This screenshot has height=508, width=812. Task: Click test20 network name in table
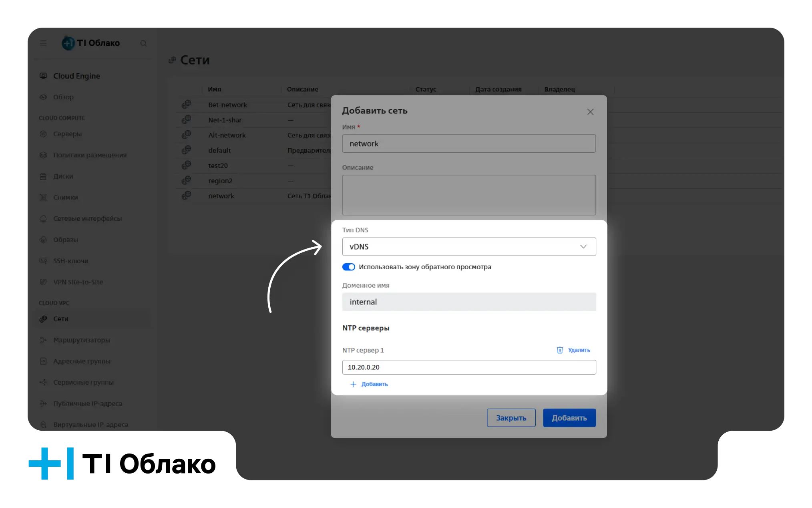(x=218, y=166)
